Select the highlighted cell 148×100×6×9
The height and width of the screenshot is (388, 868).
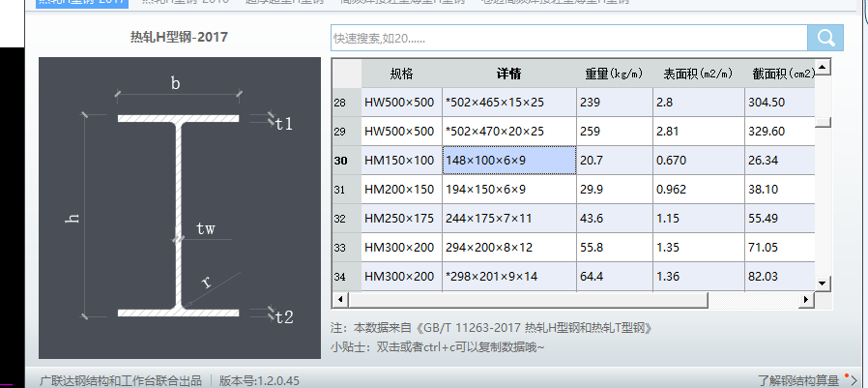click(509, 161)
